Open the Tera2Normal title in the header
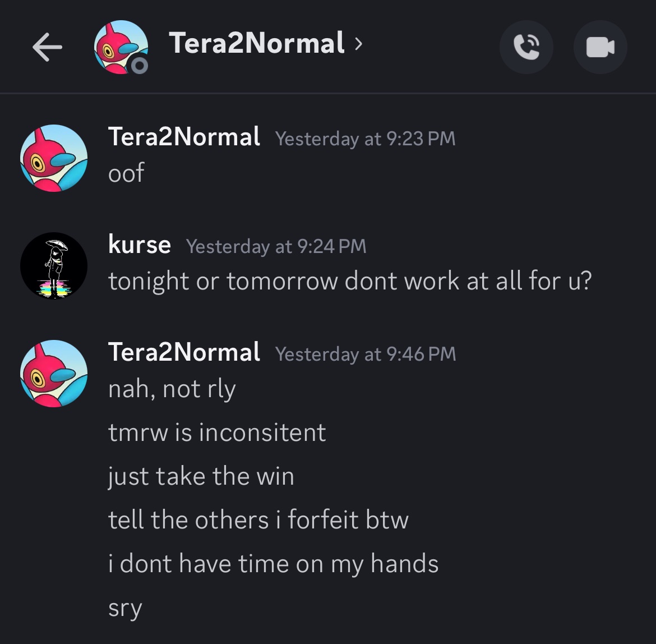The image size is (656, 644). coord(256,43)
